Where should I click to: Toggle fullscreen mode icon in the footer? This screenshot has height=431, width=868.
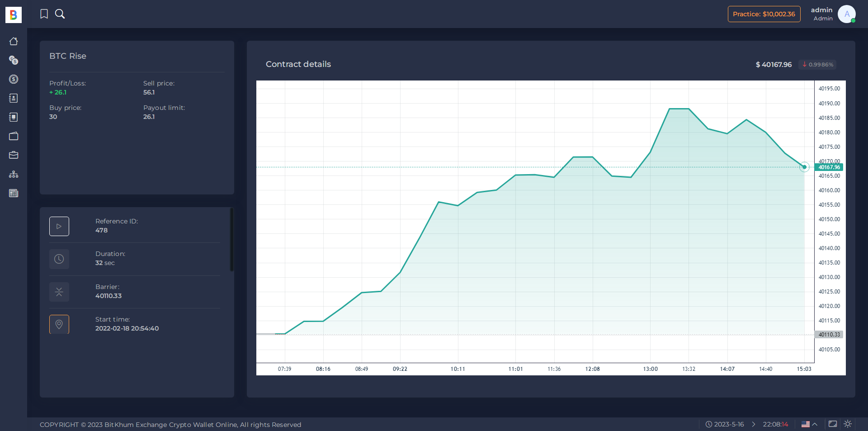pyautogui.click(x=833, y=424)
